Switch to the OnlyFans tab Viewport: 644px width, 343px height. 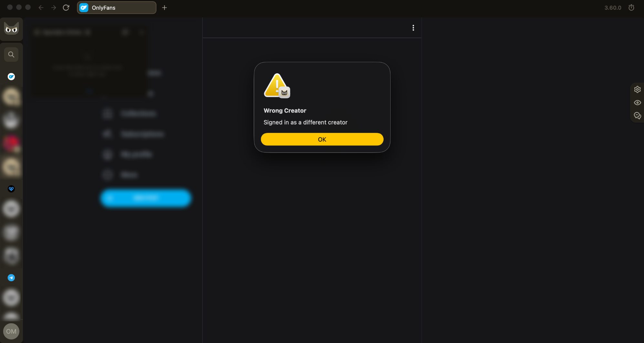pyautogui.click(x=116, y=7)
